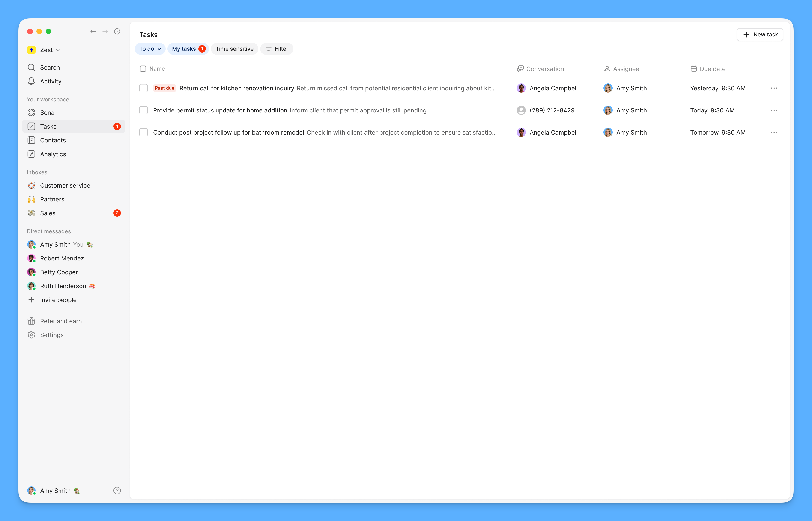Open more options for bathroom remodel task
Screen dimensions: 812x521
click(774, 133)
